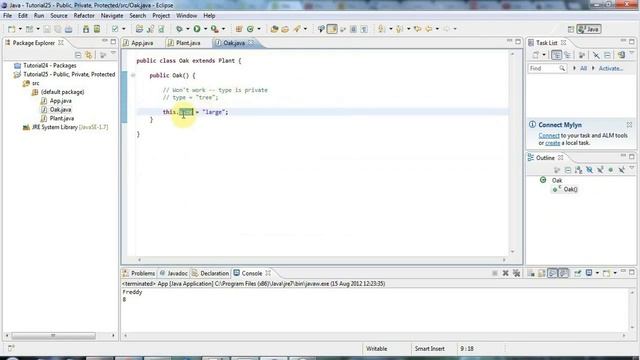The height and width of the screenshot is (360, 640).
Task: Open the New wizard dropdown arrow
Action: point(20,29)
